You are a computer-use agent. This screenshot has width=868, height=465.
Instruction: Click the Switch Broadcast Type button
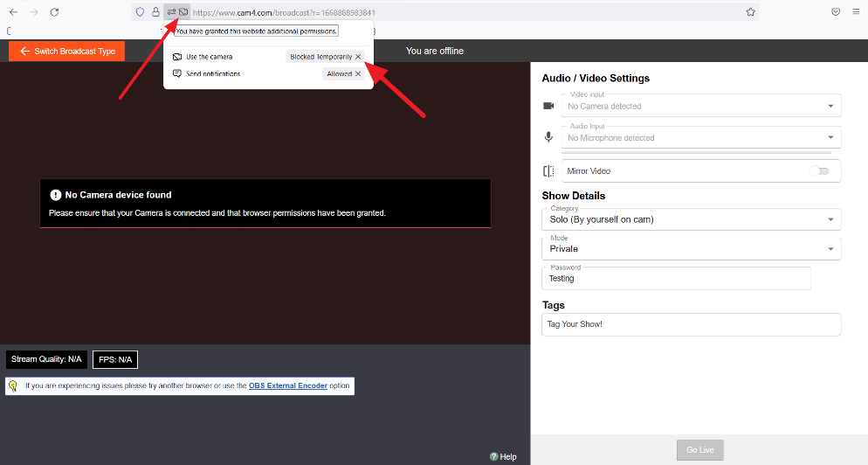coord(67,52)
